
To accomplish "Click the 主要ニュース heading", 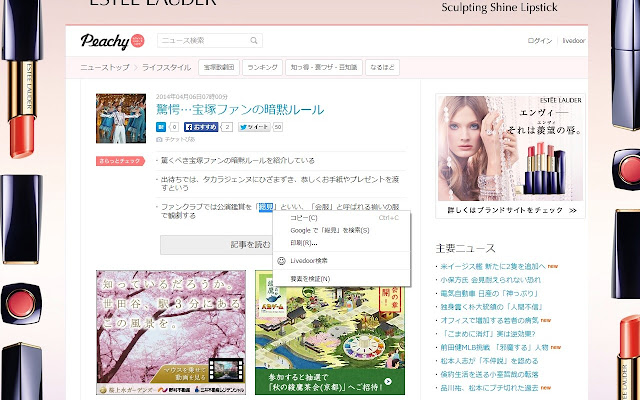I will 465,248.
